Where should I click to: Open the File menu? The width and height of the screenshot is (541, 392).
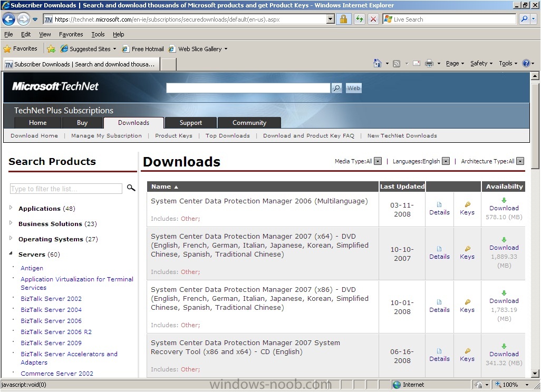pyautogui.click(x=8, y=34)
